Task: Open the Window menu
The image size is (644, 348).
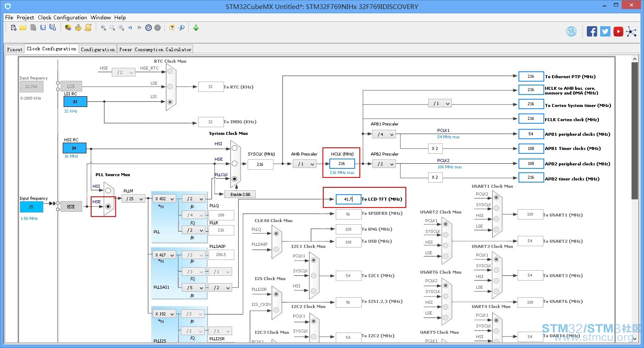Action: pos(101,18)
